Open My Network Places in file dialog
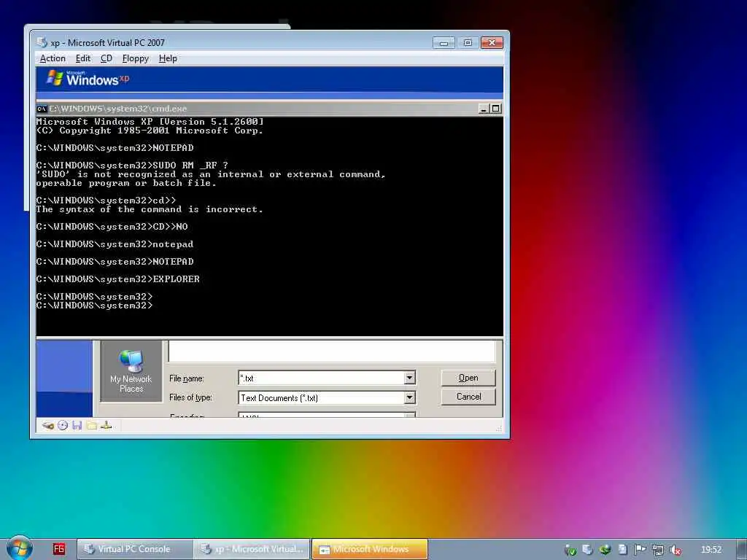Viewport: 747px width, 560px height. [131, 371]
